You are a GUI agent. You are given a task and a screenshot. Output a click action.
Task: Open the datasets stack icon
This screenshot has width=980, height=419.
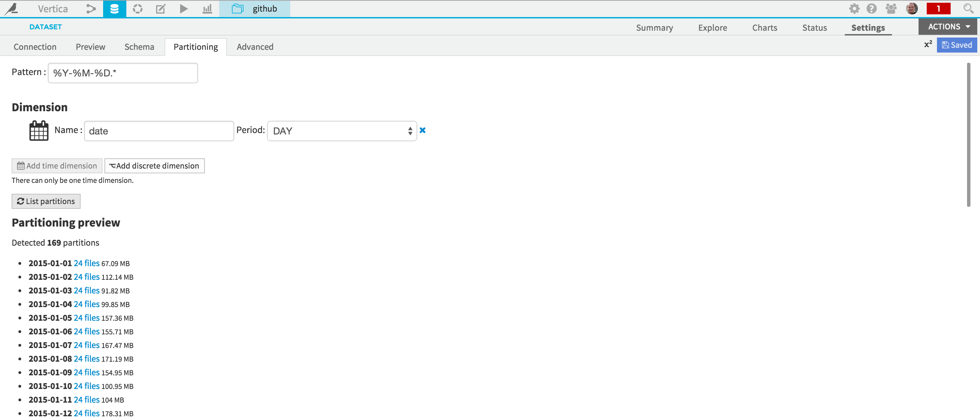point(114,9)
